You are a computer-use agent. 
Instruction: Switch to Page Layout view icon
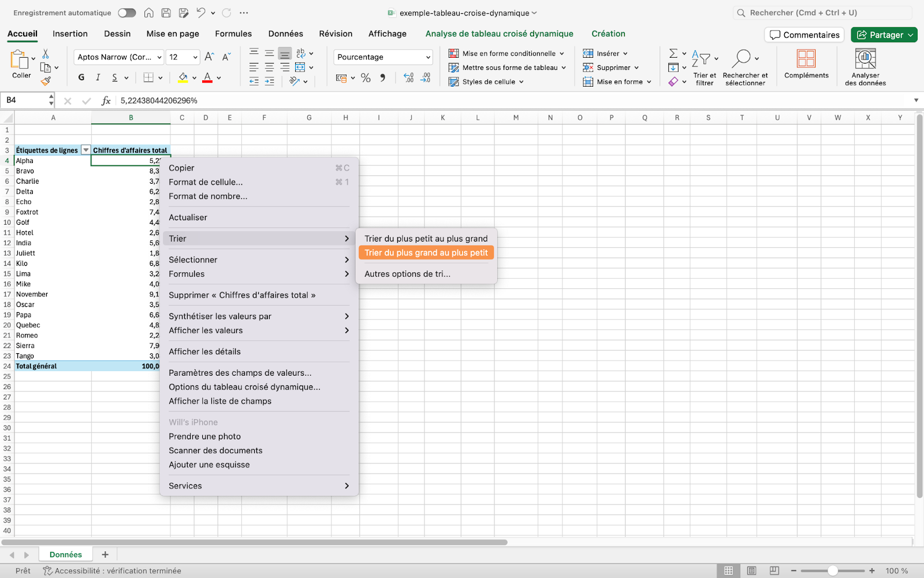(x=751, y=570)
